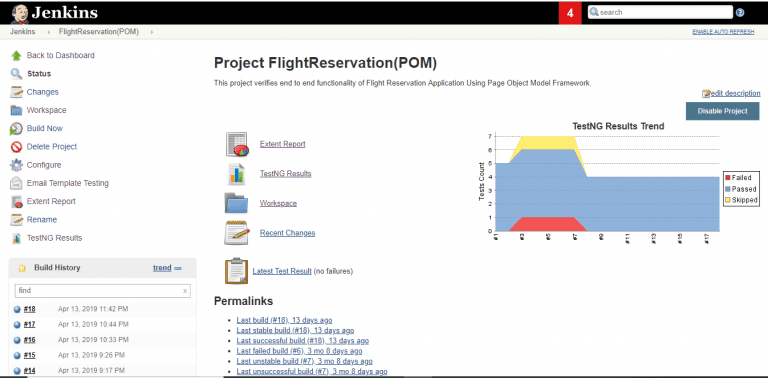Click the TestNG Results bar chart icon in the main panel
This screenshot has height=378, width=768.
pos(237,174)
